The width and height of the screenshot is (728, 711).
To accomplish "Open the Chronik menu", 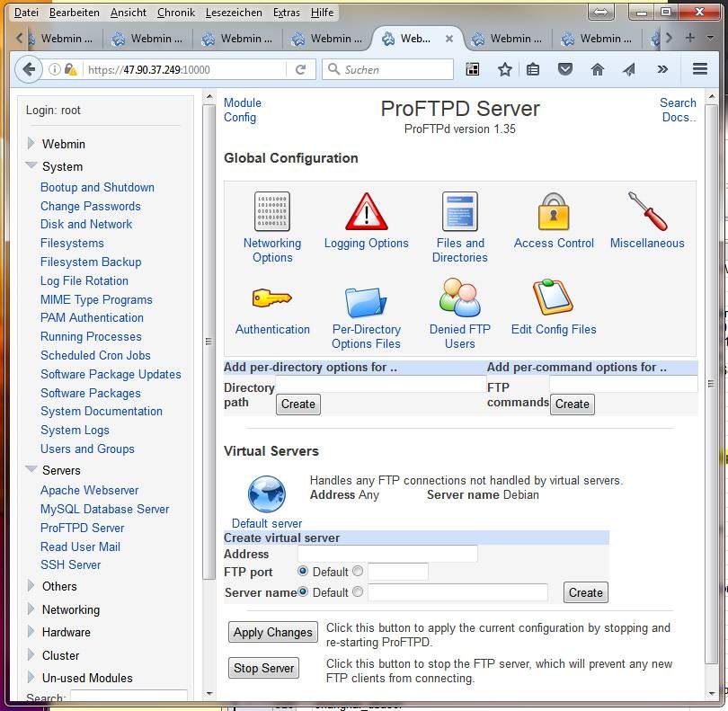I will (176, 13).
